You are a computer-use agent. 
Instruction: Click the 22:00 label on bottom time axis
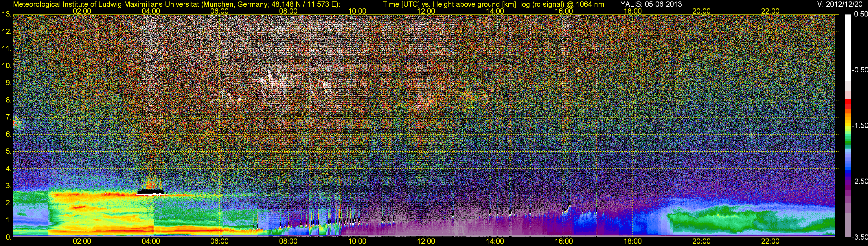coord(770,241)
